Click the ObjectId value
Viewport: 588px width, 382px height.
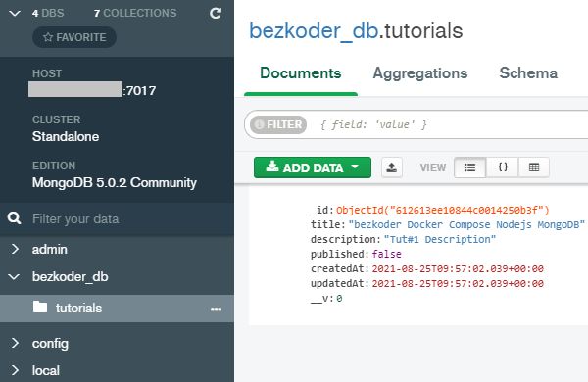click(443, 210)
